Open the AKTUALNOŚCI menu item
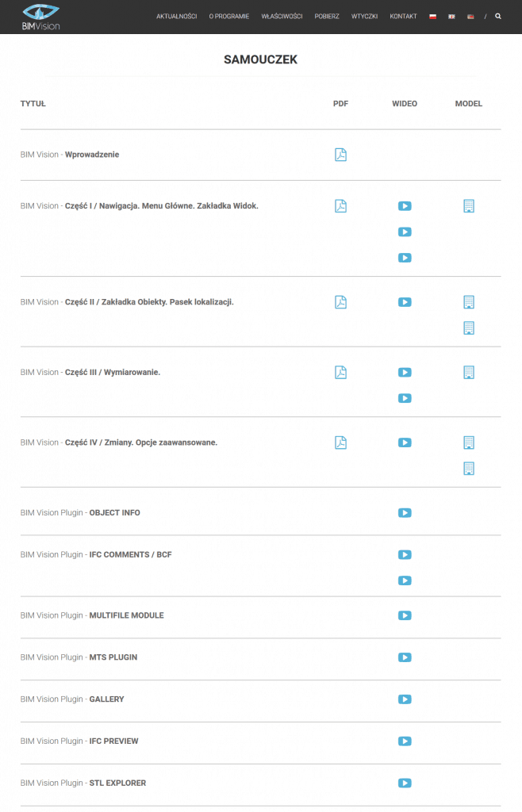The image size is (522, 812). click(176, 16)
